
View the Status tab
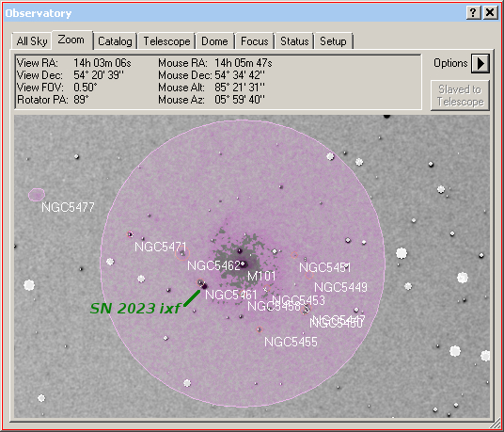click(294, 41)
